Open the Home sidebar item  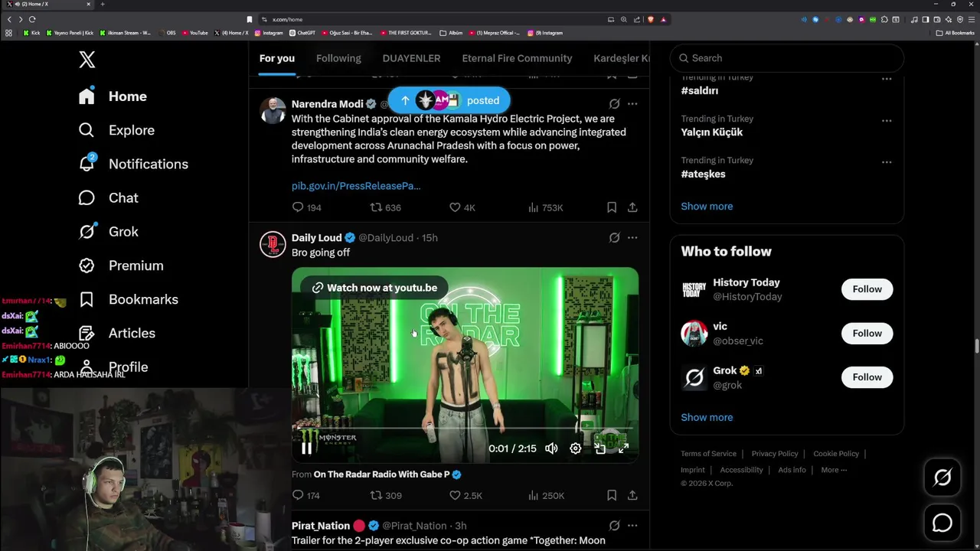[x=113, y=96]
